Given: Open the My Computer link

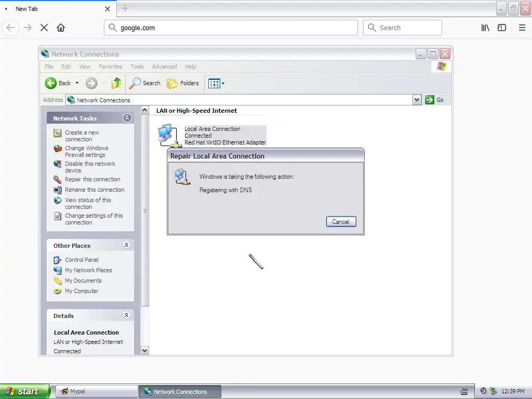Looking at the screenshot, I should [x=82, y=291].
